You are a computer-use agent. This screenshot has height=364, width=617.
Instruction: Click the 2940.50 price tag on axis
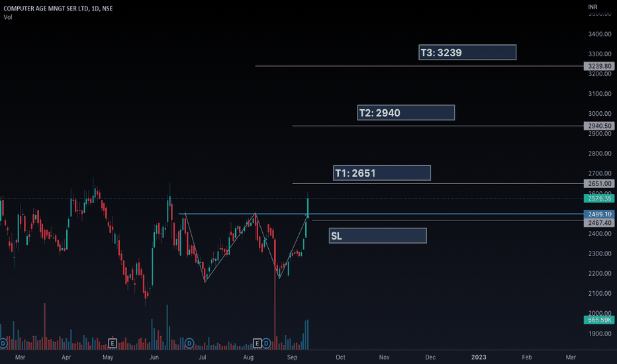coord(599,126)
